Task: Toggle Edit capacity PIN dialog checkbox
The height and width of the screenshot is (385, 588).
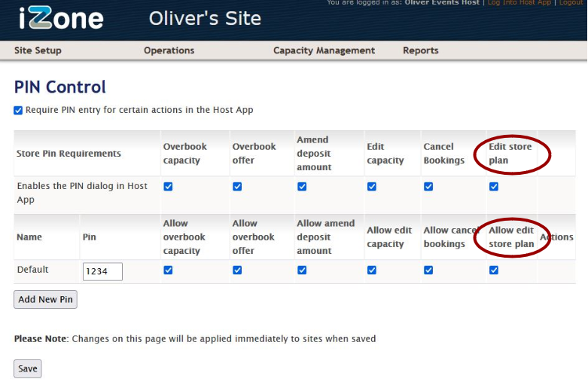Action: pyautogui.click(x=372, y=187)
